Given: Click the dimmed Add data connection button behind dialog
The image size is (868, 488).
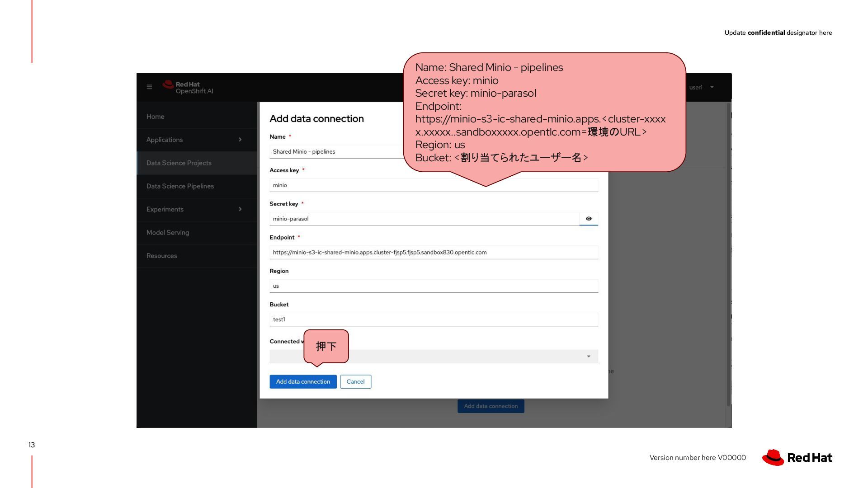Looking at the screenshot, I should point(491,406).
